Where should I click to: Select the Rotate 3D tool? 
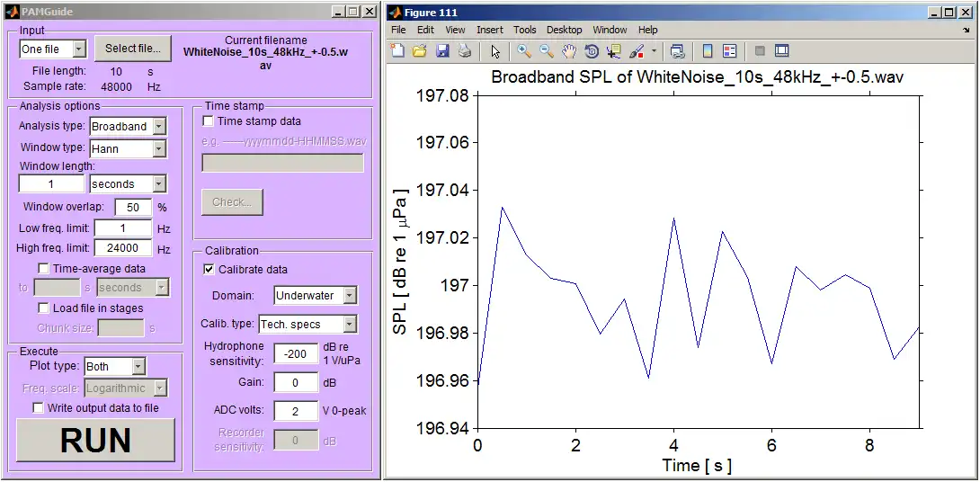point(592,51)
